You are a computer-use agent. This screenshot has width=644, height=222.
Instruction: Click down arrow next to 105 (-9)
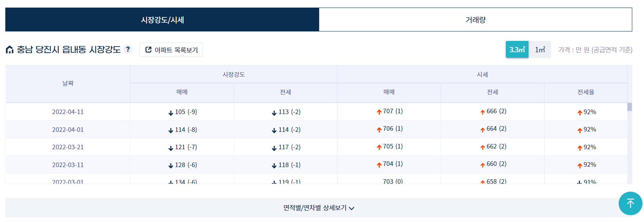pos(171,113)
